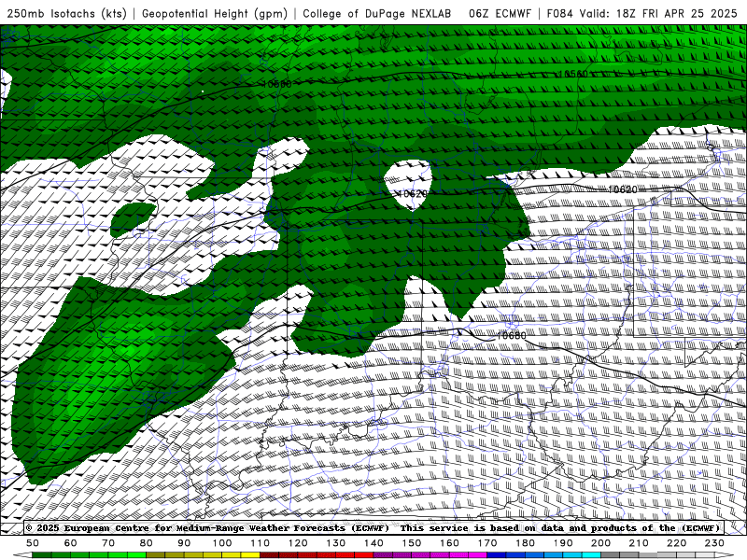This screenshot has width=747, height=560.
Task: Click the 230 value on the color scale
Action: point(714,543)
